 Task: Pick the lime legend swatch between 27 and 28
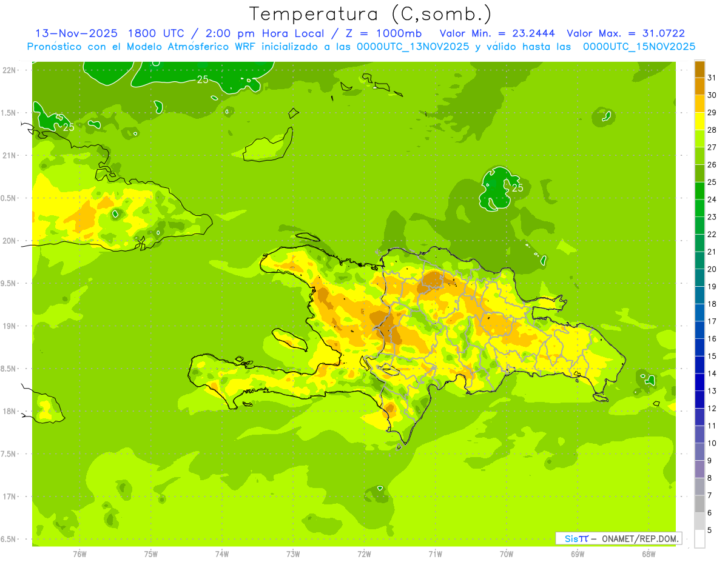pyautogui.click(x=699, y=138)
